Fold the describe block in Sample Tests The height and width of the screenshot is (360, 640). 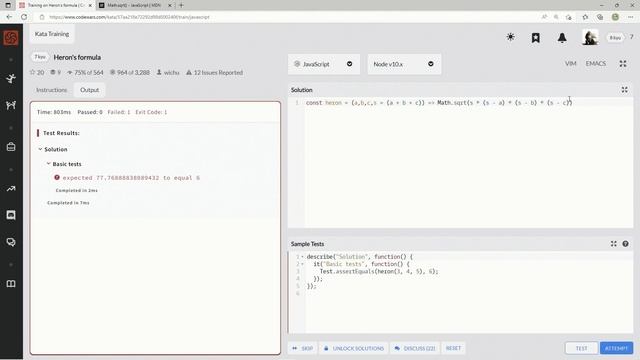(302, 257)
